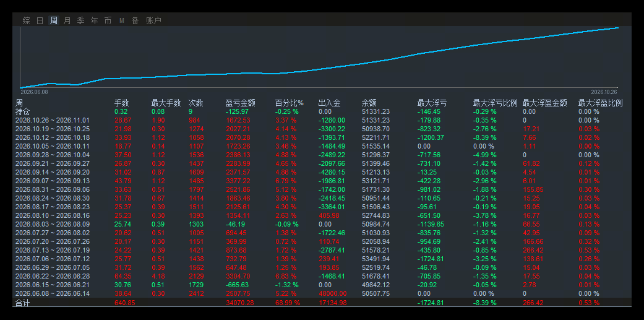The image size is (644, 320).
Task: Click the 最大浮亏比例 column header
Action: click(495, 103)
